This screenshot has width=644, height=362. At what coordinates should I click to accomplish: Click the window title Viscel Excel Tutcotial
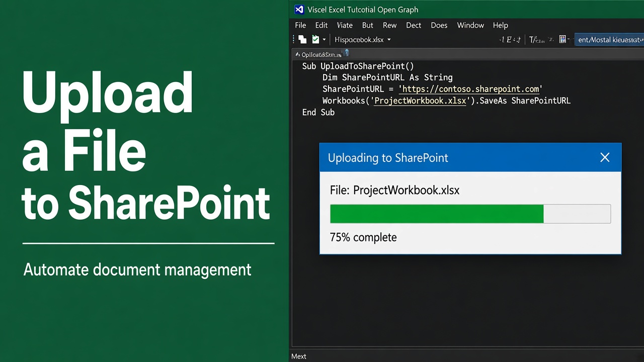click(x=363, y=10)
